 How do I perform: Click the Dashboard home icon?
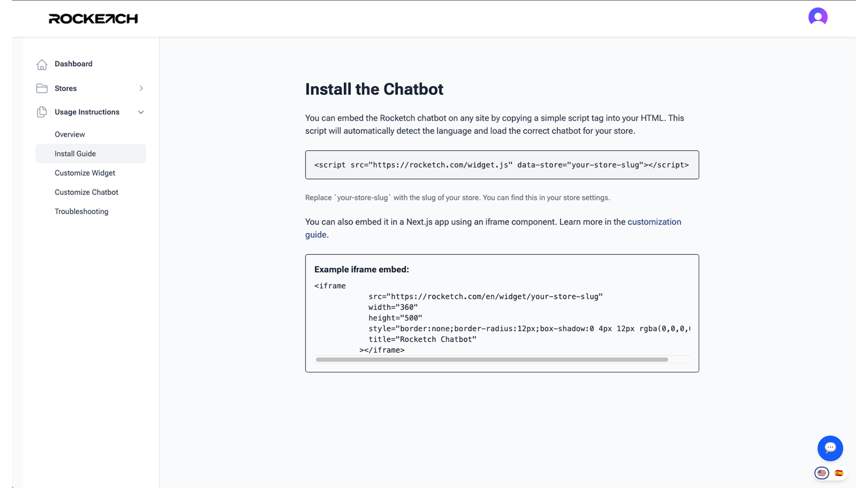click(x=42, y=64)
